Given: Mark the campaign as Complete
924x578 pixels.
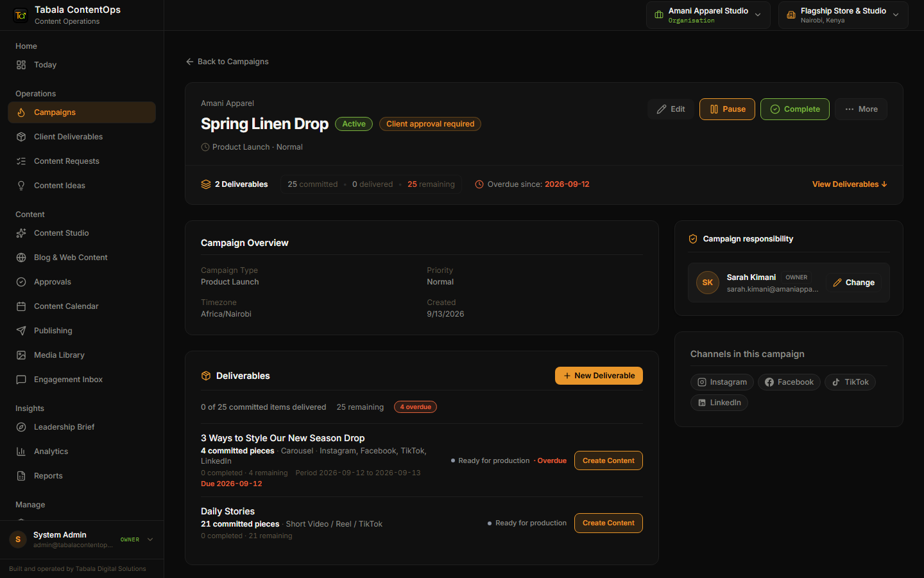Looking at the screenshot, I should pyautogui.click(x=795, y=109).
